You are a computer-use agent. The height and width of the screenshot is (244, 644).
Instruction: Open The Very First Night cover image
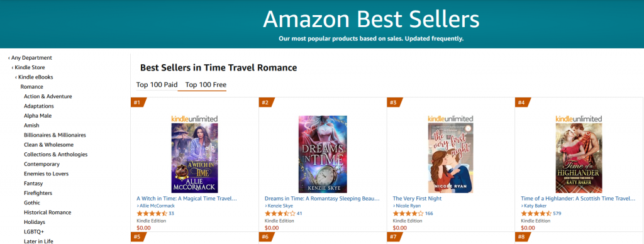pos(450,158)
